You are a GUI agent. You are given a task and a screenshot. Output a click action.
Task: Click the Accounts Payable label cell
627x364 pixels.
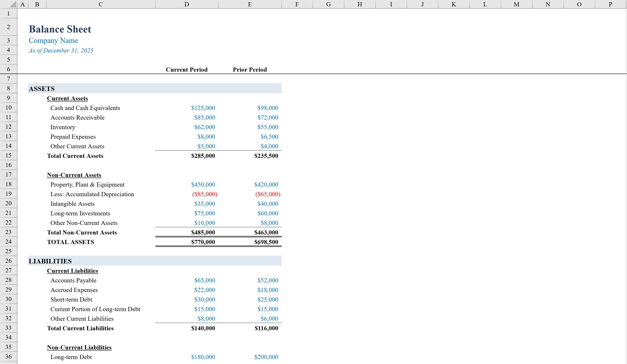click(x=73, y=280)
